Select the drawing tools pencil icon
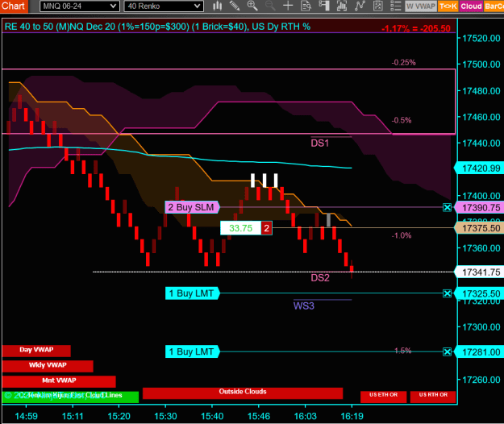The width and height of the screenshot is (504, 424). (235, 6)
